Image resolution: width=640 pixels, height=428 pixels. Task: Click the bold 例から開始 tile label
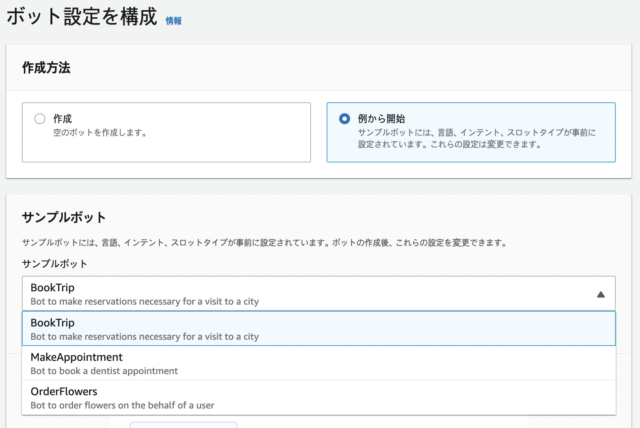tap(381, 119)
